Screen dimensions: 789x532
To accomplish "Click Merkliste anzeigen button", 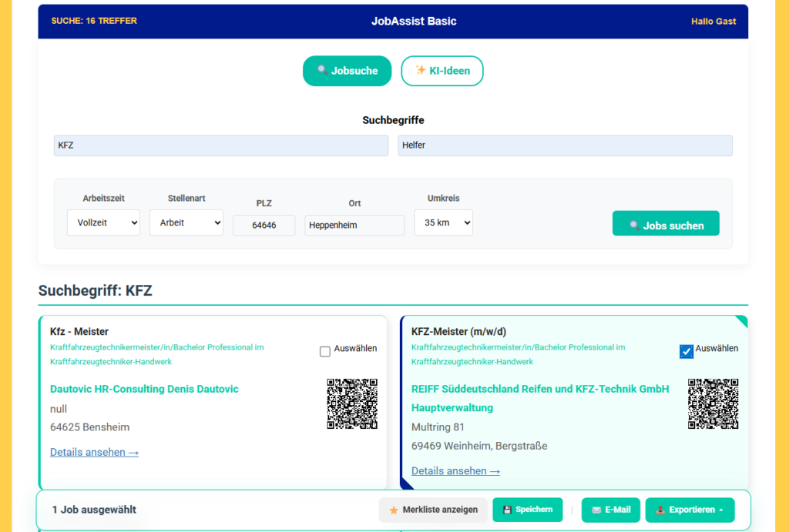I will tap(433, 510).
